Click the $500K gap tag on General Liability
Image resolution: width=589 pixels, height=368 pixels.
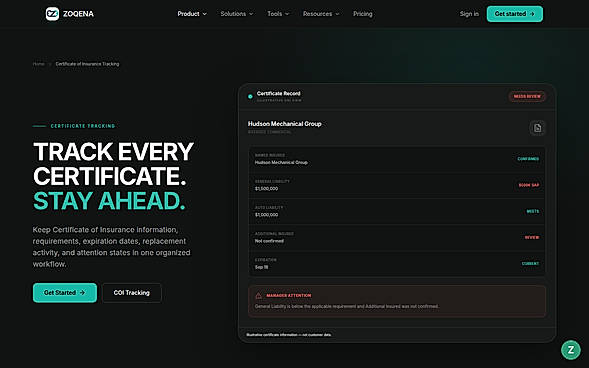[x=529, y=185]
